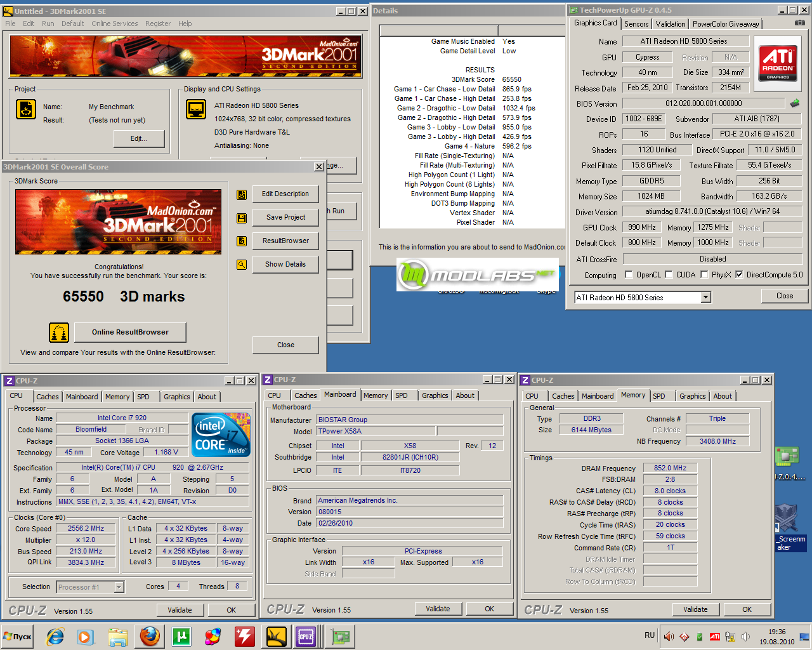Open Graphics tab in right CPU-Z window
The image size is (812, 650).
(x=692, y=396)
